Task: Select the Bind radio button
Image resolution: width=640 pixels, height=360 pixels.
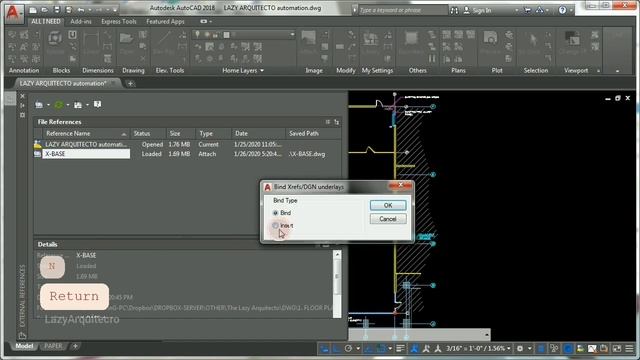Action: coord(276,213)
